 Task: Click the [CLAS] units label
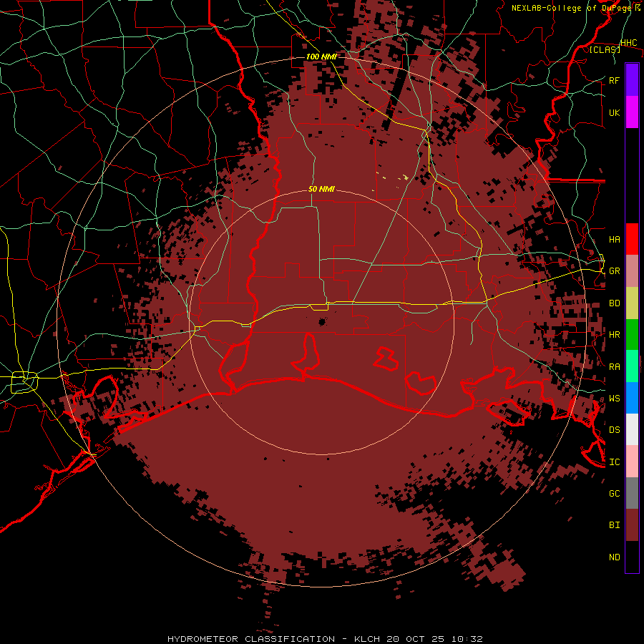(605, 49)
